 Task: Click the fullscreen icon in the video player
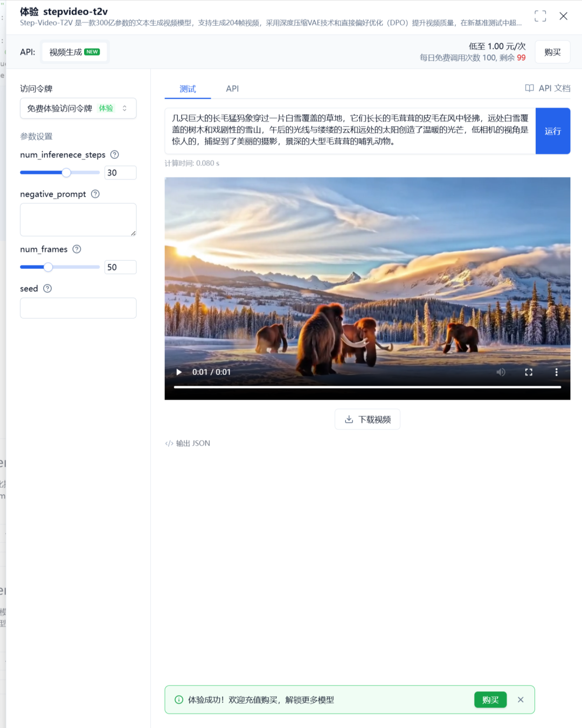tap(529, 372)
